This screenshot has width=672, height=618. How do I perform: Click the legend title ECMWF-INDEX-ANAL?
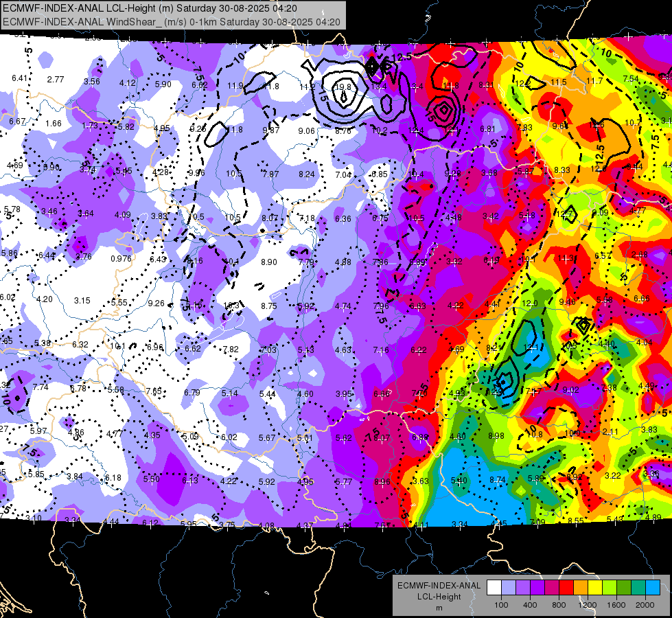[439, 586]
